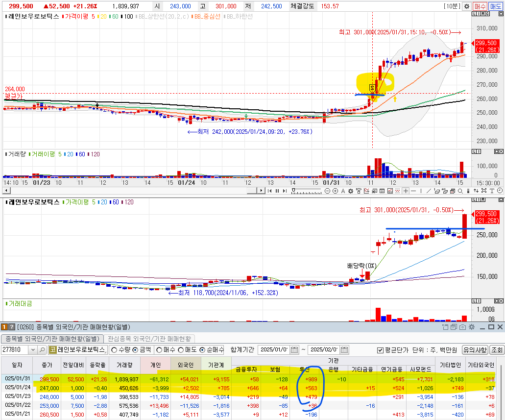
Task: Select the 금액 radio button
Action: (135, 350)
